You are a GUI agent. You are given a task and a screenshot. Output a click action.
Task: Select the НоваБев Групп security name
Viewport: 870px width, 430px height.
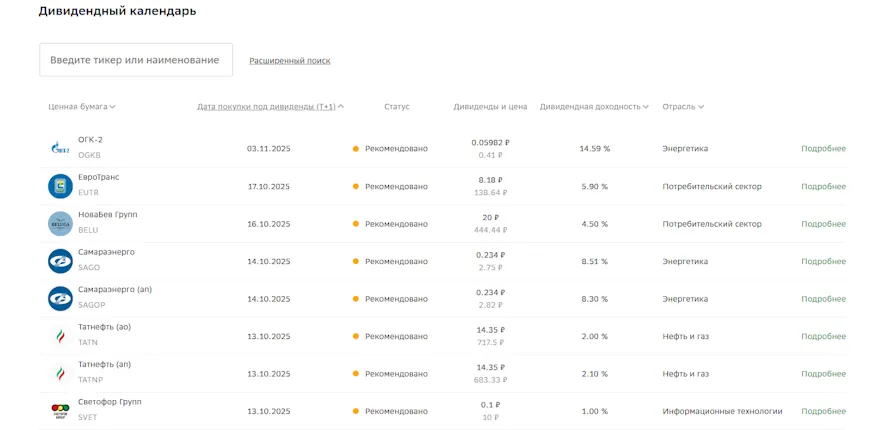[108, 215]
